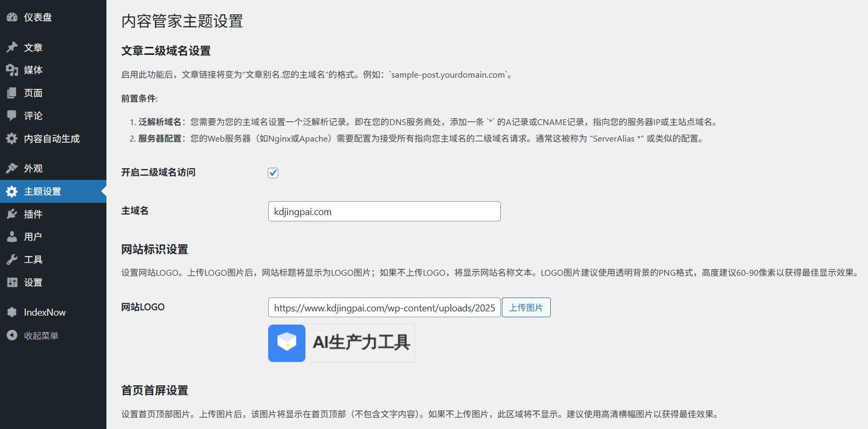Click the 主域名 text field
The width and height of the screenshot is (868, 429).
384,211
